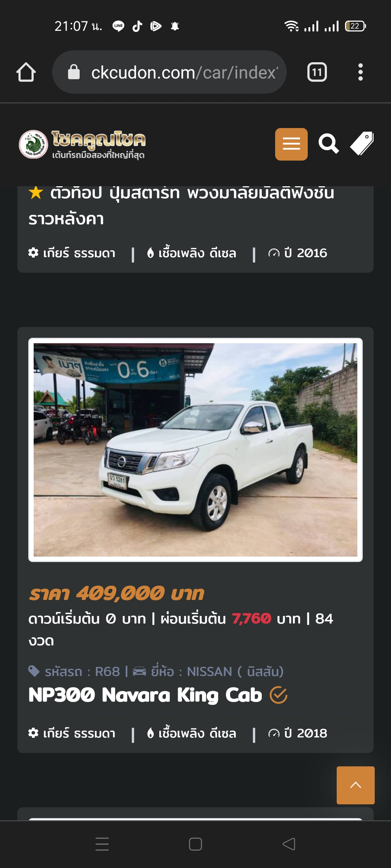
Task: Tap the search magnifier icon
Action: point(329,144)
